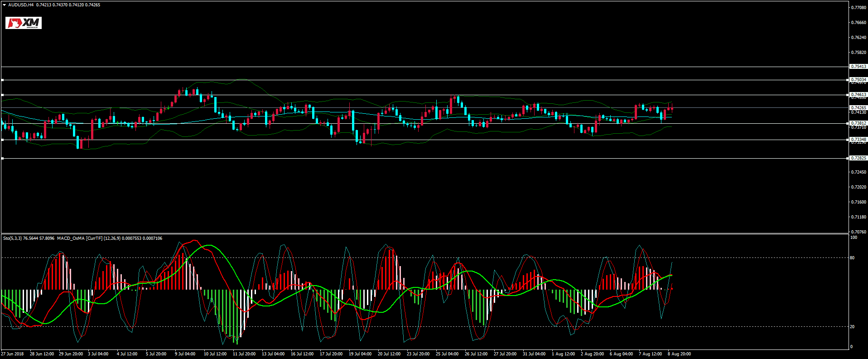Click the 5 Jul 20:00 time axis label

(156, 354)
